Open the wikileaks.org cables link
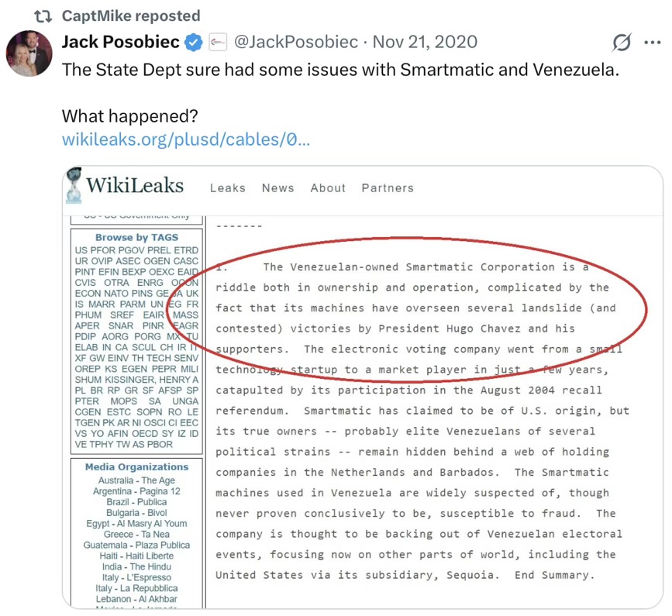 click(186, 140)
